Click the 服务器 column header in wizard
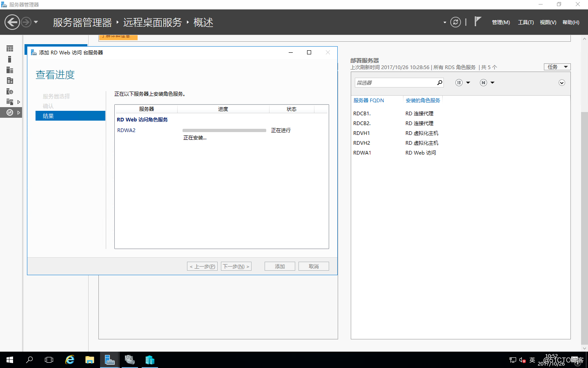This screenshot has height=368, width=588. (x=146, y=109)
